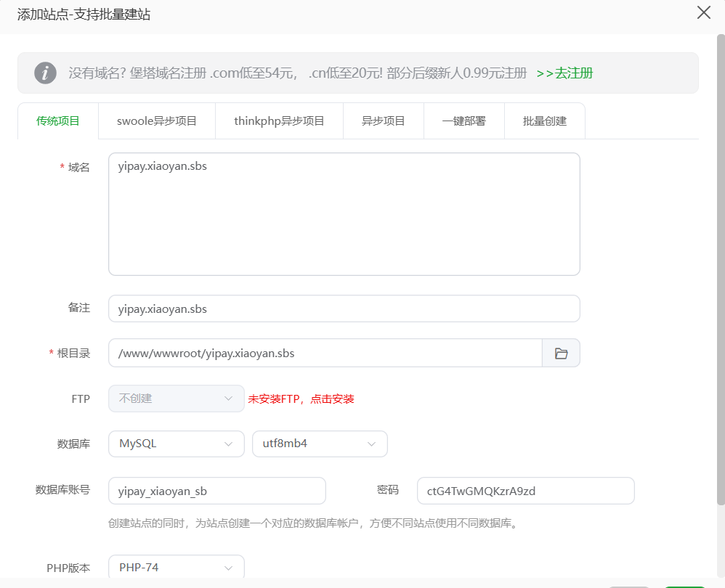Viewport: 725px width, 588px height.
Task: Click the info icon in the notice banner
Action: coord(45,73)
